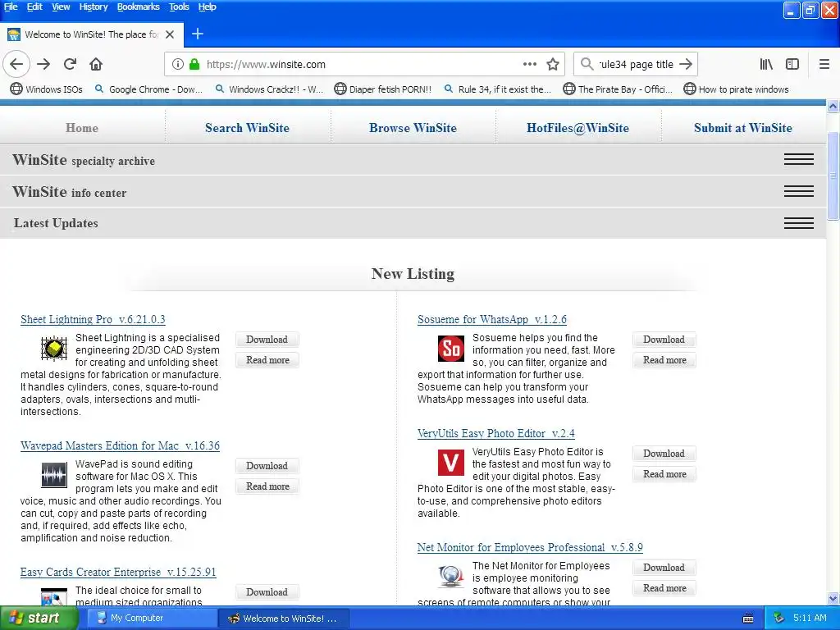
Task: Download Net Monitor for Employees Professional
Action: click(x=664, y=568)
